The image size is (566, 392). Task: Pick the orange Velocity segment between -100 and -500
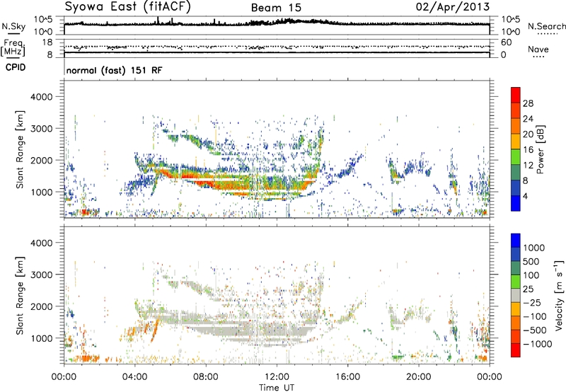pyautogui.click(x=516, y=323)
